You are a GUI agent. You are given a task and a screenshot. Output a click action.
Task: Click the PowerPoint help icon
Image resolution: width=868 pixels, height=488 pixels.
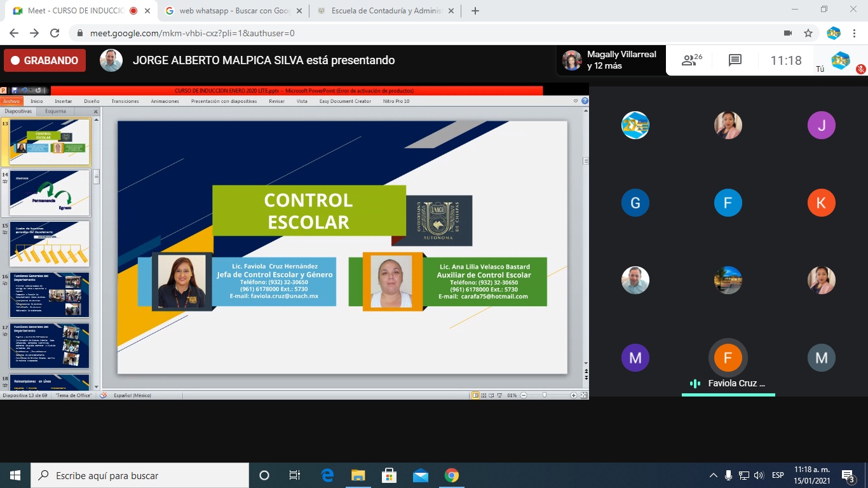coord(585,101)
